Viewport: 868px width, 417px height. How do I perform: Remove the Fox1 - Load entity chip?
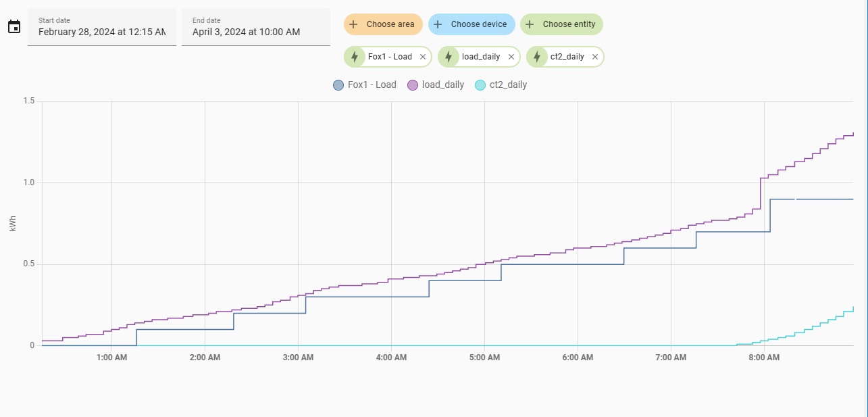coord(423,57)
